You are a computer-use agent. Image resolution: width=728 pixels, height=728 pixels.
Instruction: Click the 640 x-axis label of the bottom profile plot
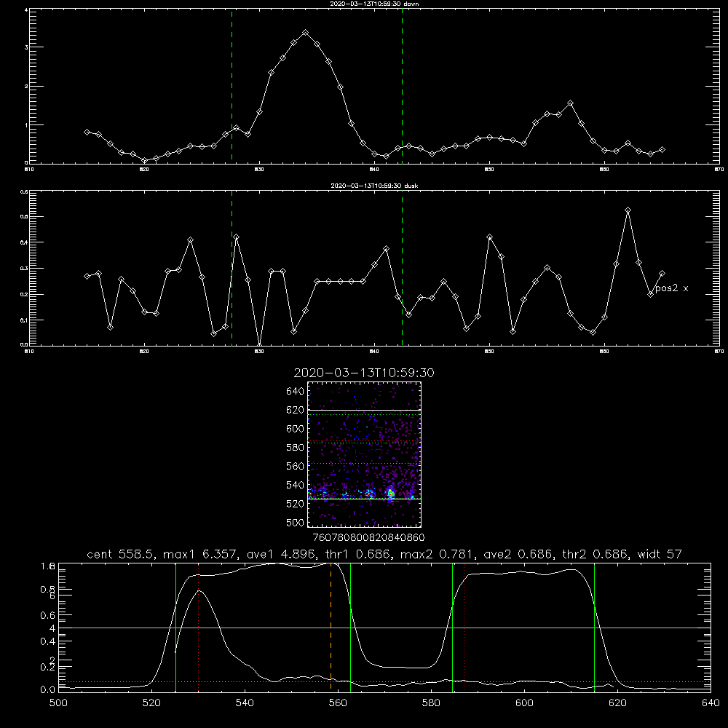click(x=711, y=703)
